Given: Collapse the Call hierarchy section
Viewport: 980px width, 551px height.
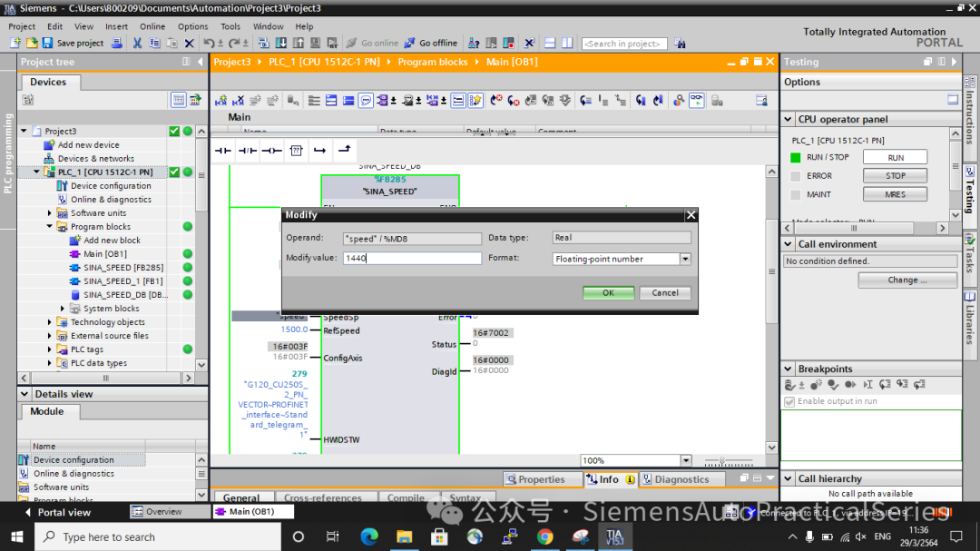Looking at the screenshot, I should [x=789, y=478].
